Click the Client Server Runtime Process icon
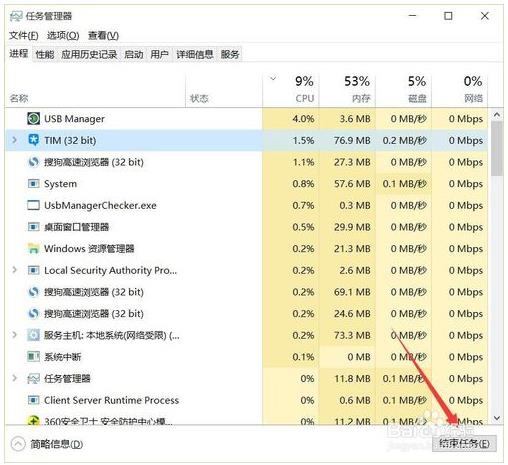The image size is (508, 465). [33, 400]
